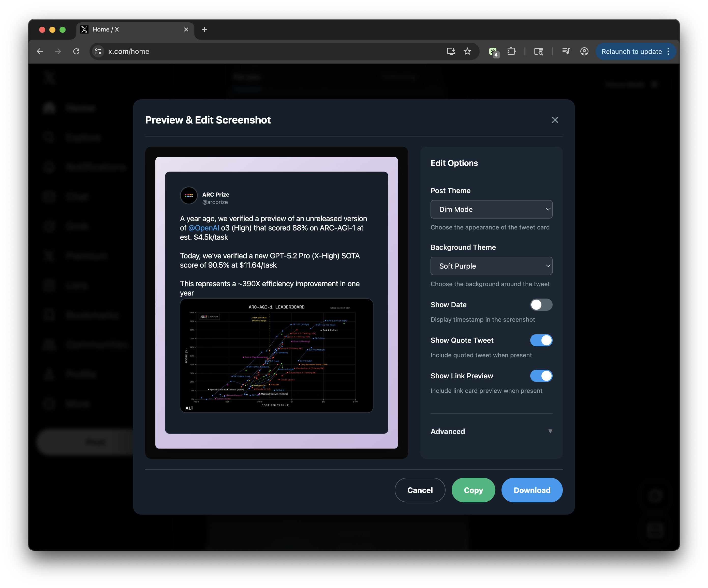This screenshot has height=588, width=708.
Task: Open the media controls icon
Action: point(566,51)
